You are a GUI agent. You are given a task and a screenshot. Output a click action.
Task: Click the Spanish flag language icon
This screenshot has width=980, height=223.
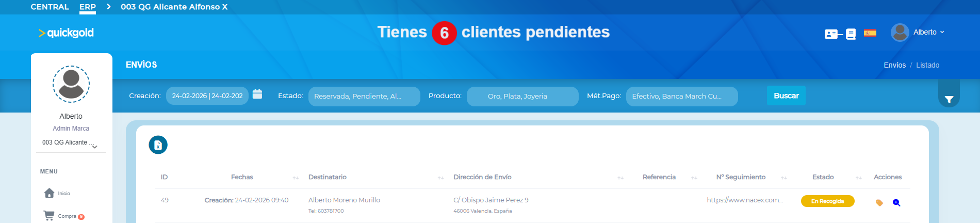pos(870,33)
